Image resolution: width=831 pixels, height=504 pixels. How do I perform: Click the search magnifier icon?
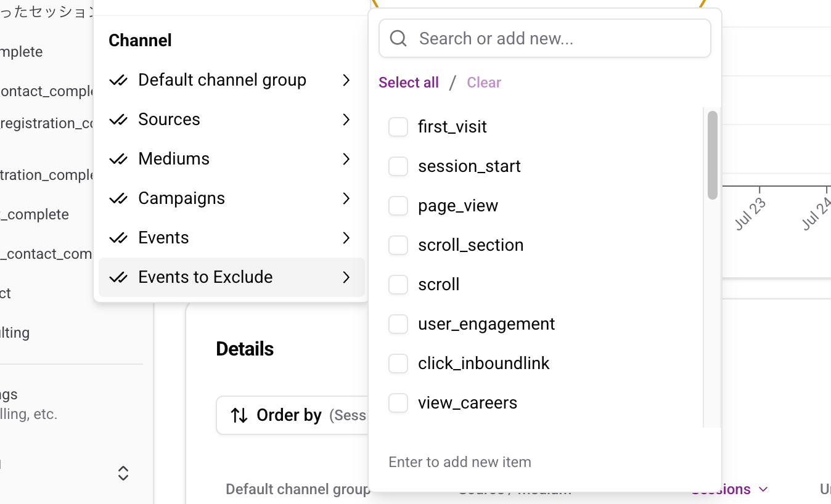(x=398, y=38)
